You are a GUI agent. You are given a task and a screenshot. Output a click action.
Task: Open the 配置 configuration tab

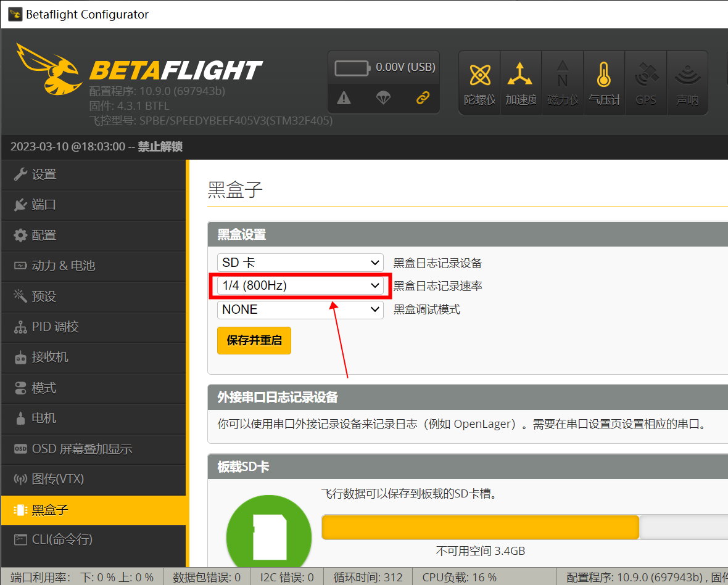93,235
